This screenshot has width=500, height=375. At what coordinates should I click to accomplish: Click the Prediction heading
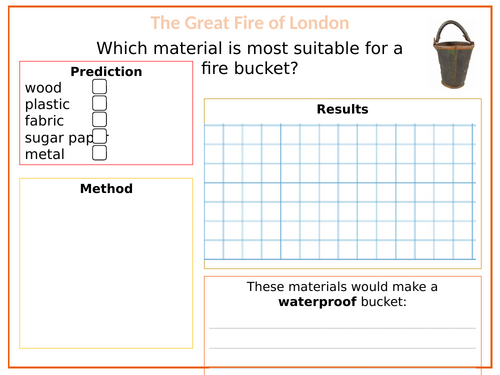(x=106, y=72)
